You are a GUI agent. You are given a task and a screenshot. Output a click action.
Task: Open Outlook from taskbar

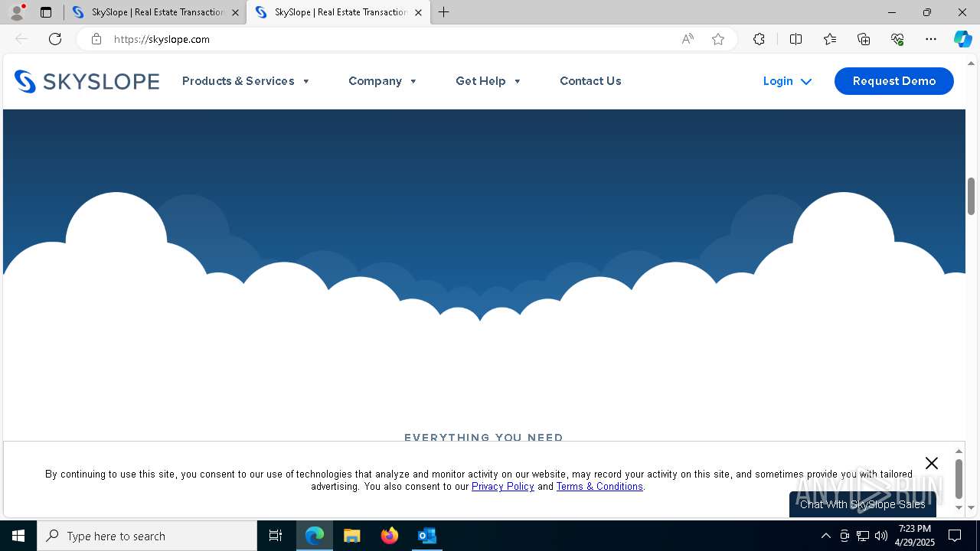coord(426,536)
